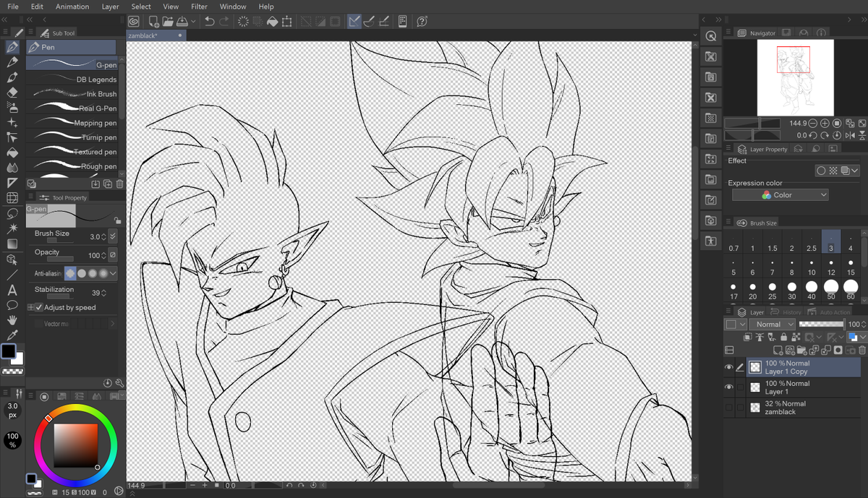Hide Layer 1 with eye icon
The width and height of the screenshot is (868, 498).
tap(728, 387)
